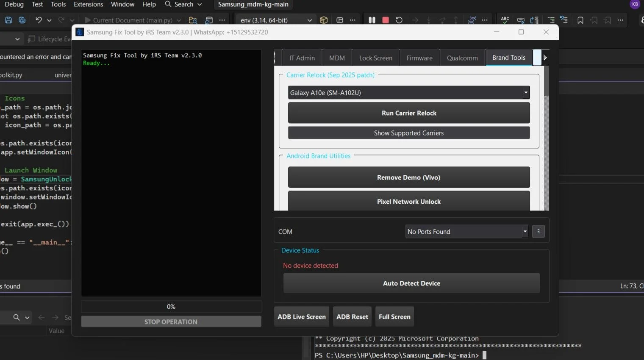
Task: Click the 0% progress bar
Action: 171,307
